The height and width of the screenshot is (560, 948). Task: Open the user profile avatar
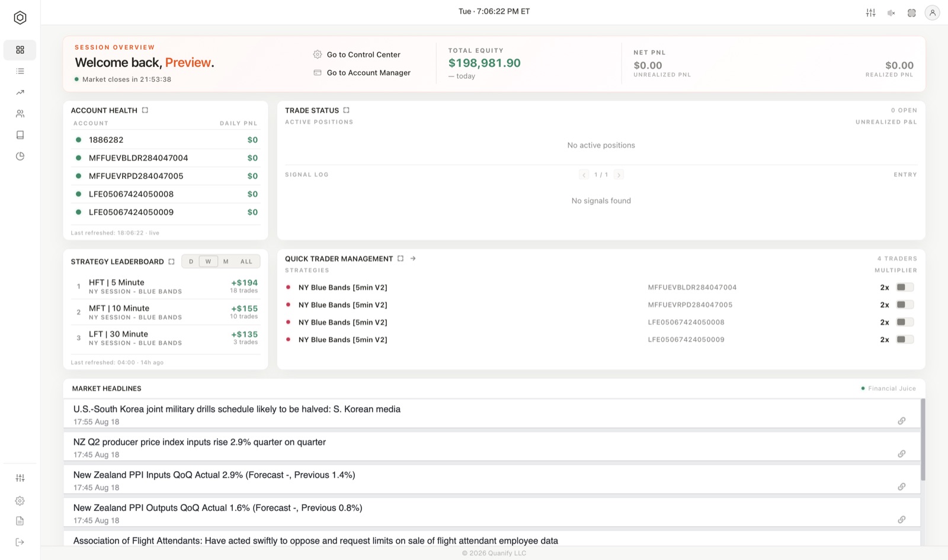pyautogui.click(x=933, y=12)
